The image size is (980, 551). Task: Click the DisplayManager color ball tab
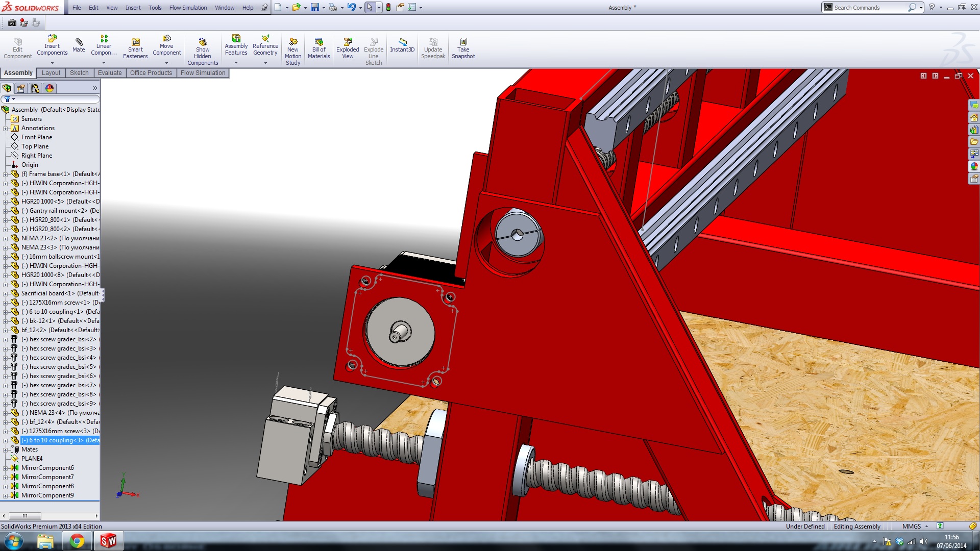(x=50, y=88)
